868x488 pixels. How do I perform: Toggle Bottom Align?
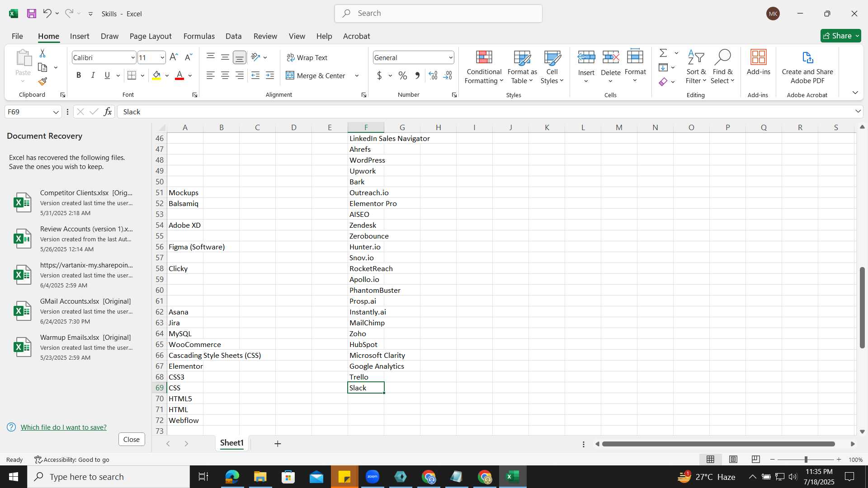pos(240,57)
